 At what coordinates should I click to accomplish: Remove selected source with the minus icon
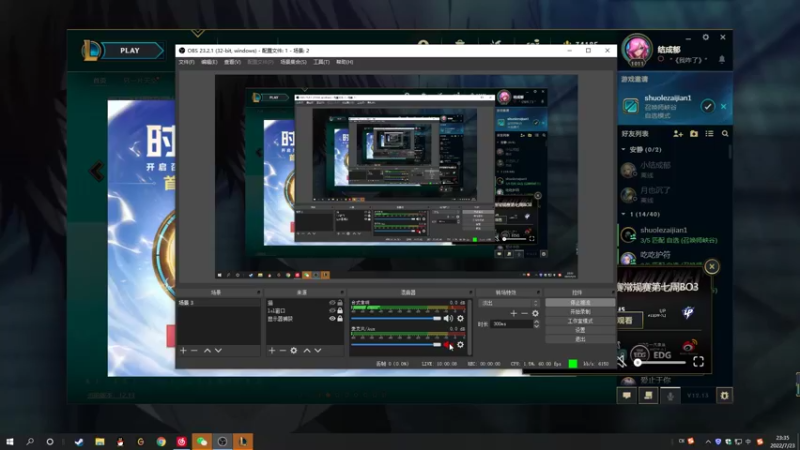pyautogui.click(x=282, y=351)
